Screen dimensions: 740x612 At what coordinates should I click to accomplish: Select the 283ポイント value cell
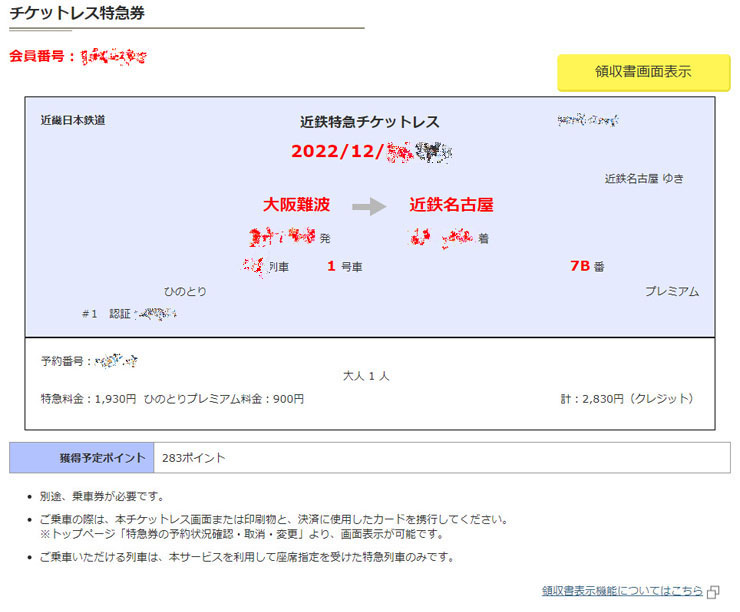click(442, 458)
